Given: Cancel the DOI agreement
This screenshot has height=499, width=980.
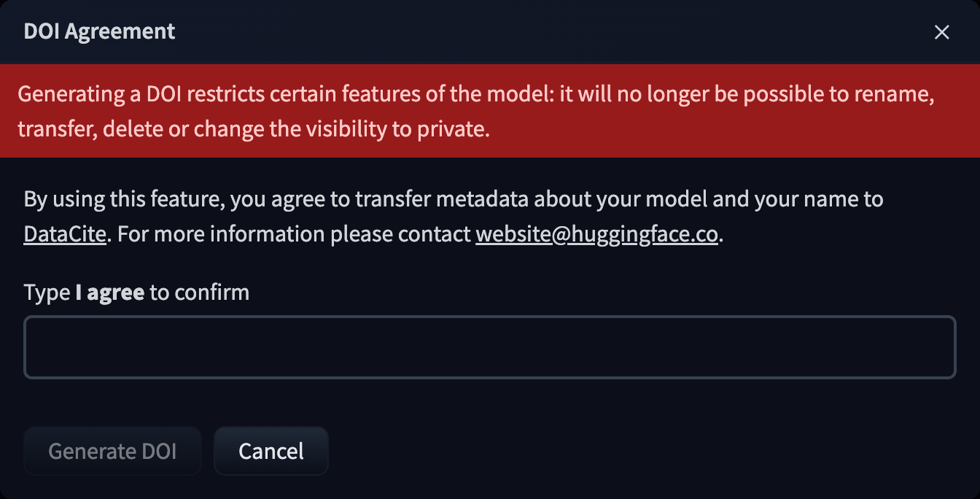Looking at the screenshot, I should tap(271, 451).
